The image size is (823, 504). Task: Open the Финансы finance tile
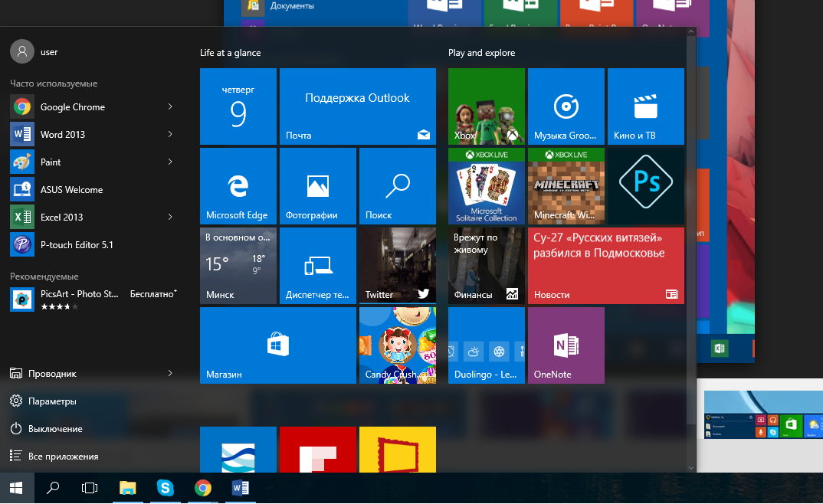coord(487,266)
